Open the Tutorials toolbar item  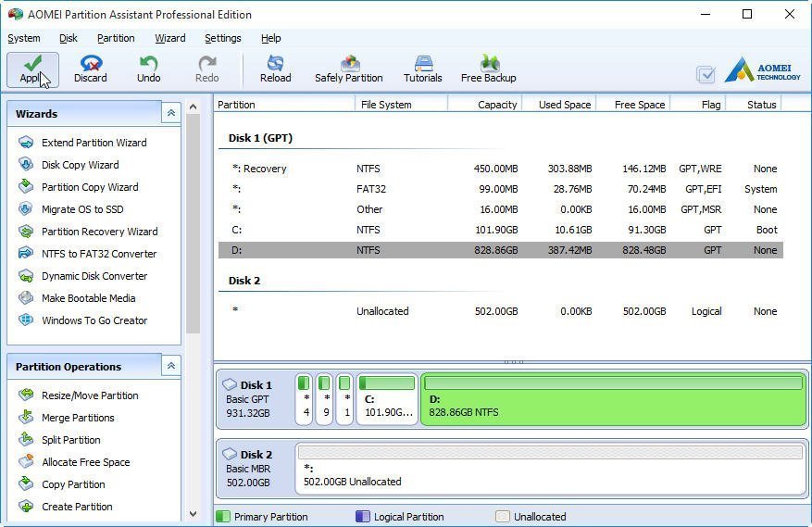[x=422, y=69]
